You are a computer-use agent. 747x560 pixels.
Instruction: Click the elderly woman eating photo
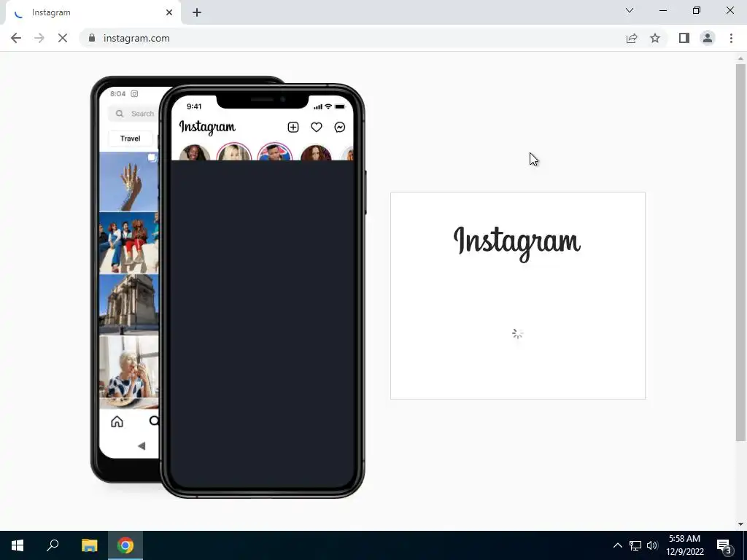tap(128, 367)
